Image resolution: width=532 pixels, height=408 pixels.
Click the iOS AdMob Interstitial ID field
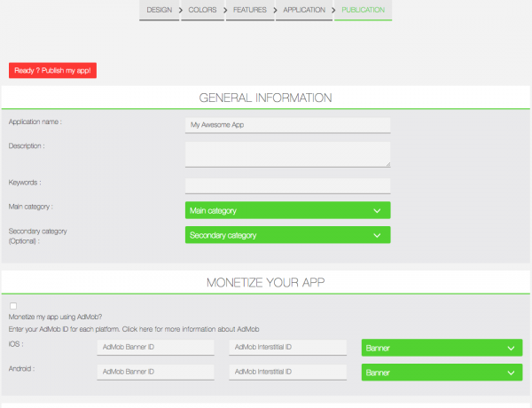287,348
